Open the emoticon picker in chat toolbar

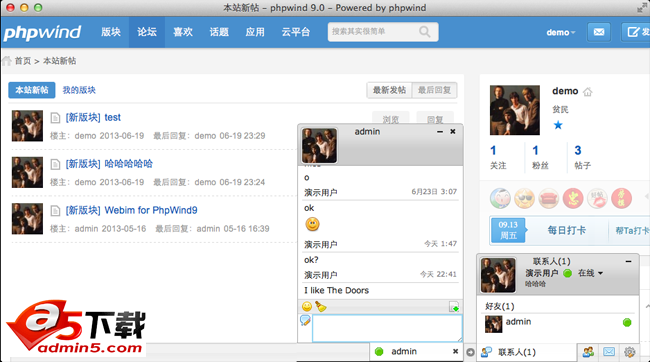307,306
